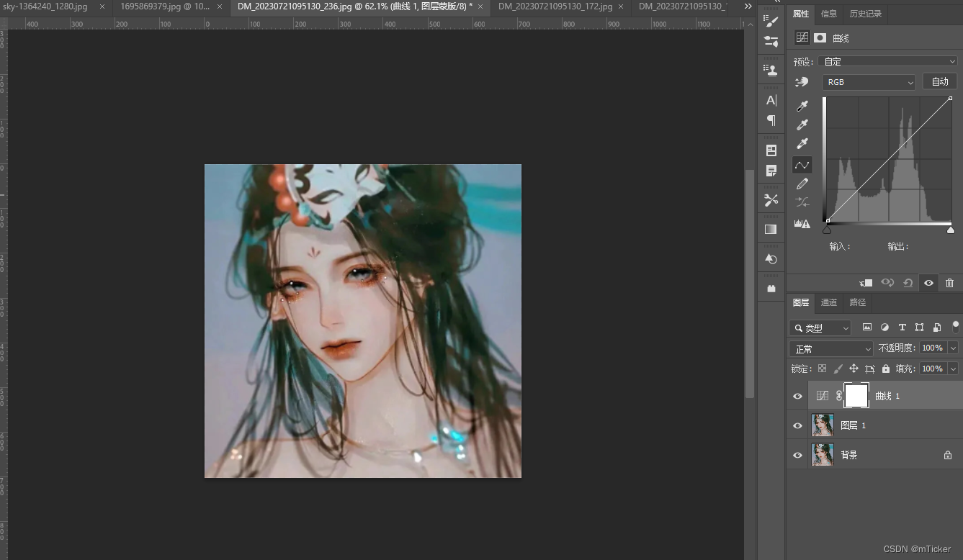963x560 pixels.
Task: Switch to sky-1364240_1280.jpg document tab
Action: pyautogui.click(x=45, y=6)
